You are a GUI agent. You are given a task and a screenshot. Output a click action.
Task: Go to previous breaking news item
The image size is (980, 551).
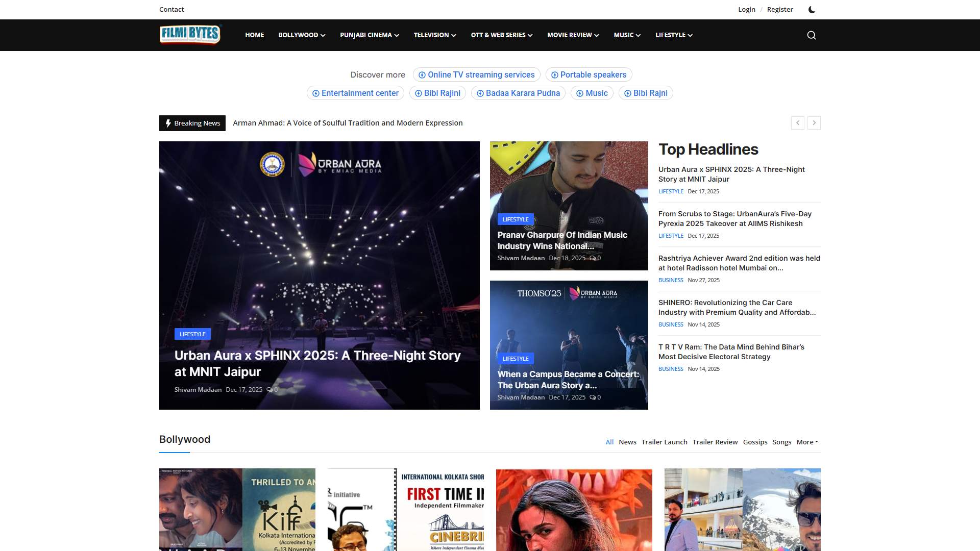[797, 123]
